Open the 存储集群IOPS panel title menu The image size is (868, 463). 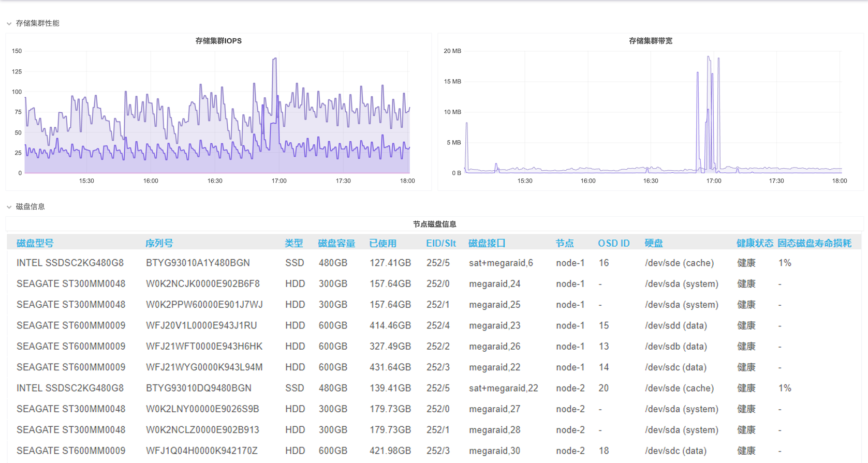coord(218,41)
